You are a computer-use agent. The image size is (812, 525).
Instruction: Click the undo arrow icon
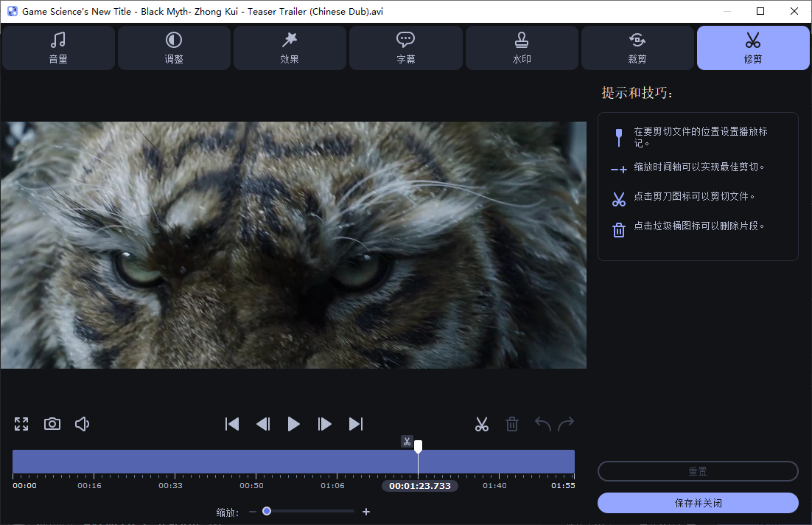(542, 424)
